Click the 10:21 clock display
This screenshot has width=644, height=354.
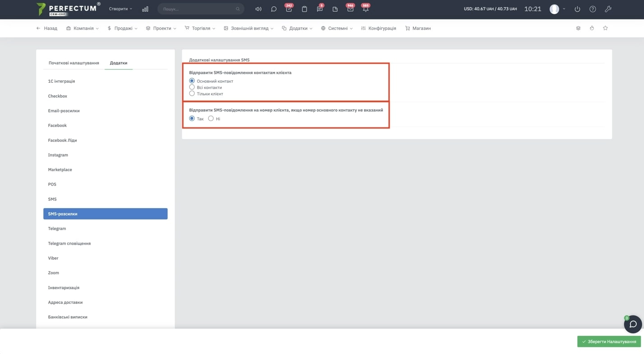pos(533,9)
